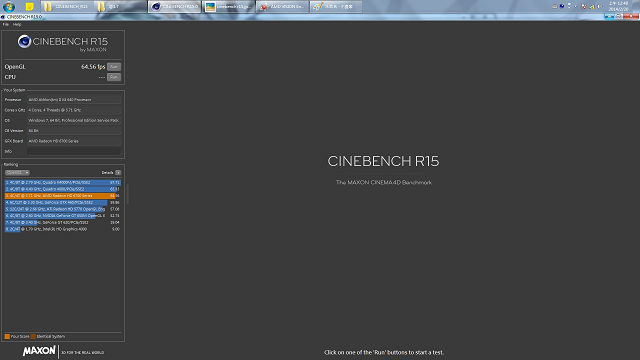Click the Cores x GHz field

[74, 110]
